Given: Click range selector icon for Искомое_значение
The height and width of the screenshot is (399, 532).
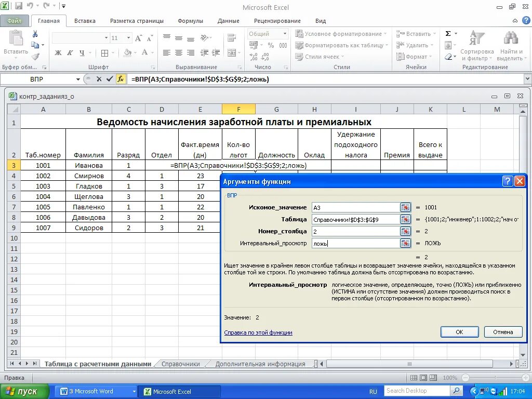Looking at the screenshot, I should pyautogui.click(x=405, y=207).
